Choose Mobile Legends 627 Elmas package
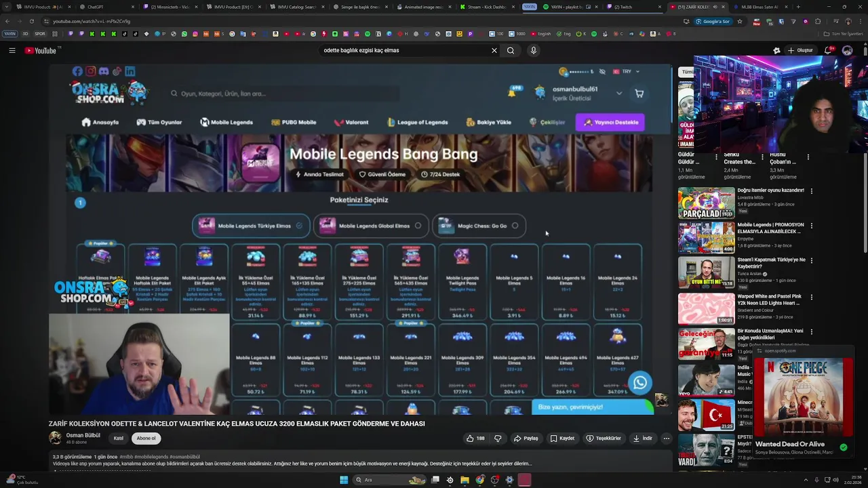Screen dimensions: 868x488 click(x=617, y=361)
